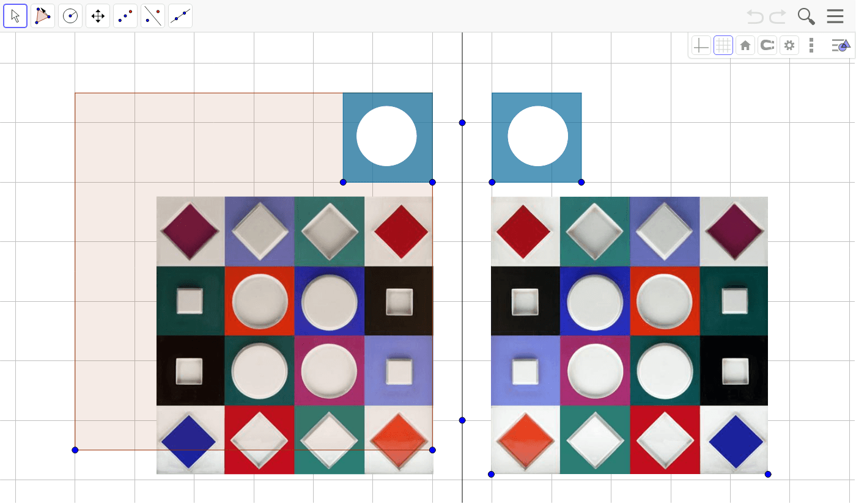The width and height of the screenshot is (856, 504).
Task: Select the Circle with Center tool
Action: 70,16
